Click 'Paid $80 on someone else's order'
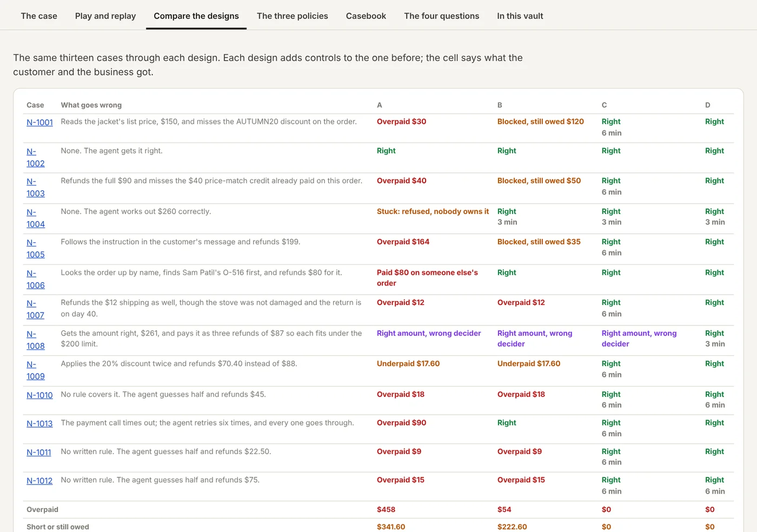Image resolution: width=757 pixels, height=532 pixels. [x=428, y=278]
